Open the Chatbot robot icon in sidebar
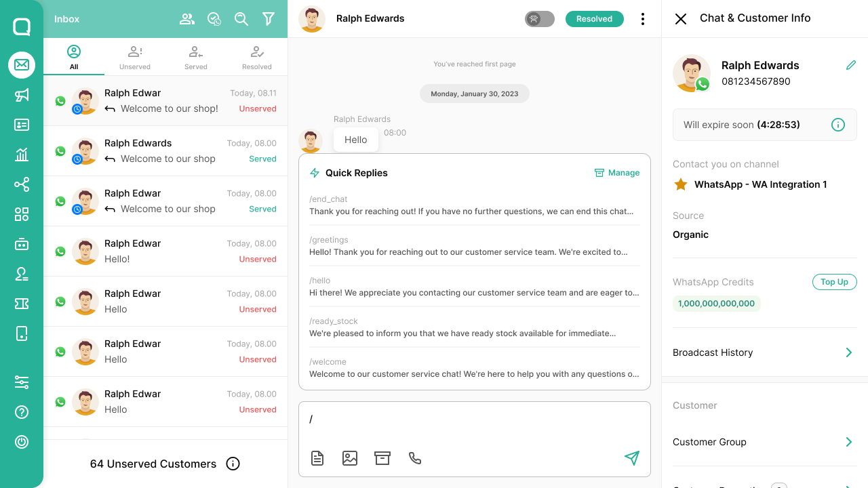868x488 pixels. (x=22, y=244)
